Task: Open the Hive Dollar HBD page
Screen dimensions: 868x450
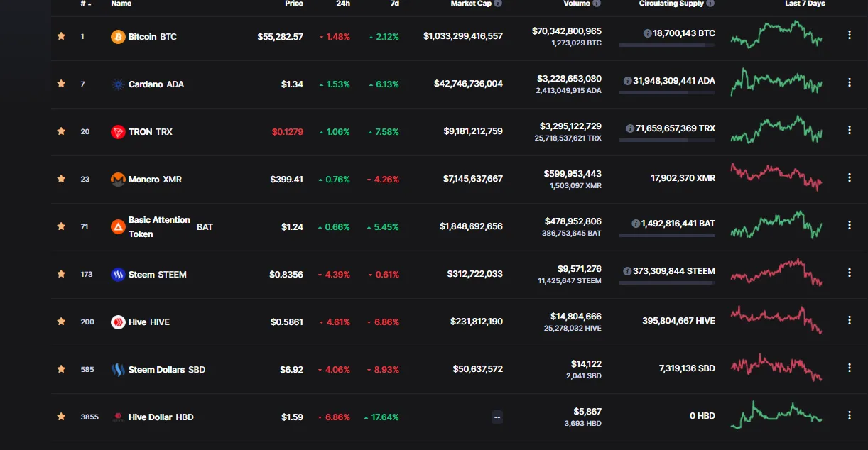Action: point(161,417)
